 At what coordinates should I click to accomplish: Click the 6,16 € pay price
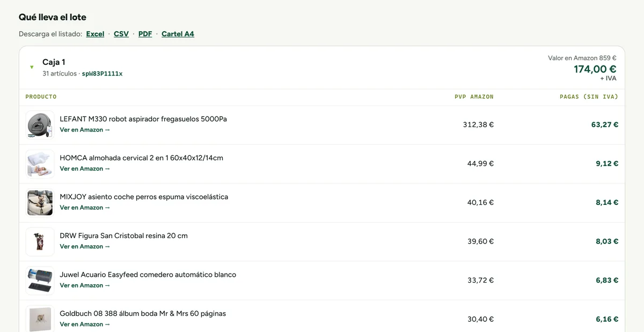[607, 319]
